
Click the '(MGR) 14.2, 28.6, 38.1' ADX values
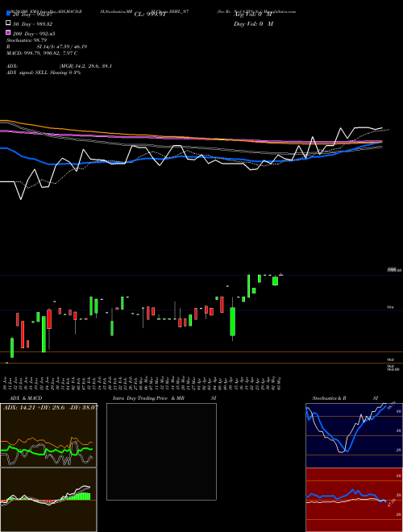click(x=85, y=66)
